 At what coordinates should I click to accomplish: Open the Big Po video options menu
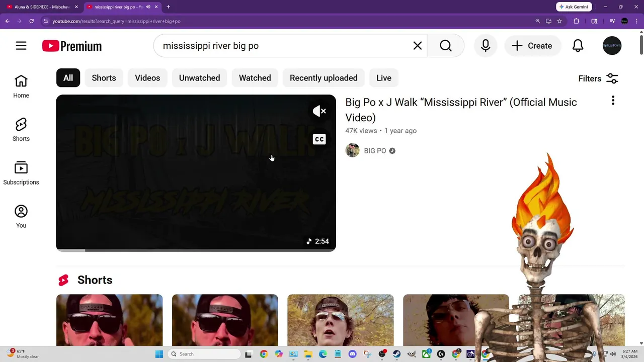[x=613, y=101]
